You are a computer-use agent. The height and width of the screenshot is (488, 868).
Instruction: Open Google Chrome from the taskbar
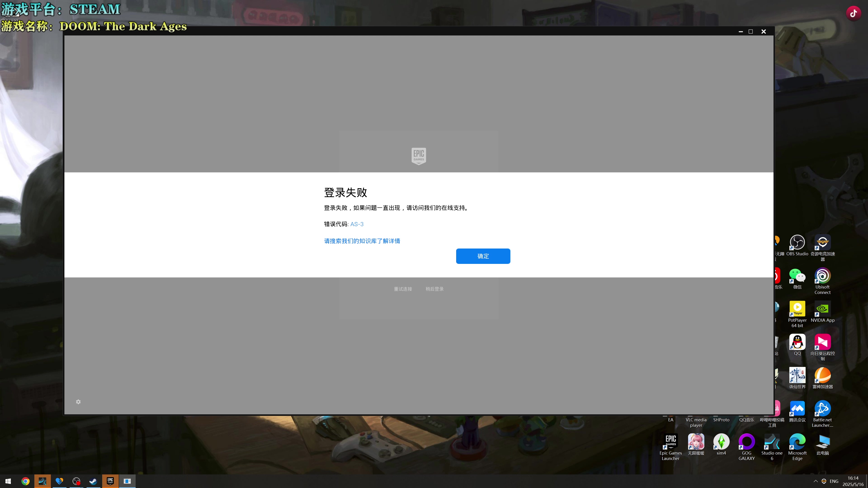click(25, 481)
